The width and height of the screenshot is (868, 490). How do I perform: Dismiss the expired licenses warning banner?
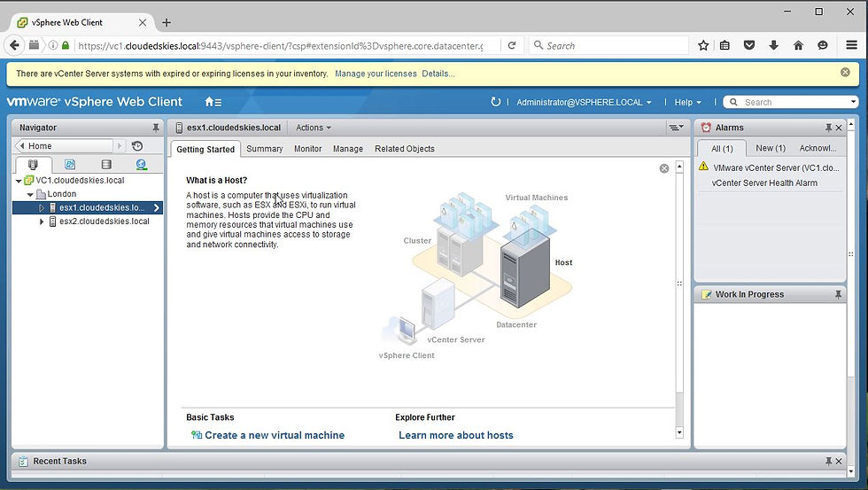click(x=845, y=72)
